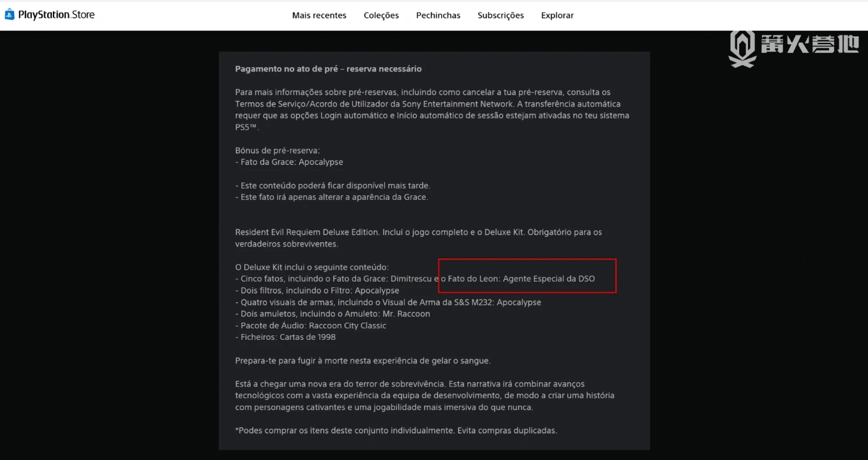This screenshot has width=868, height=460.
Task: Click the watermark shield logo icon
Action: click(x=743, y=49)
